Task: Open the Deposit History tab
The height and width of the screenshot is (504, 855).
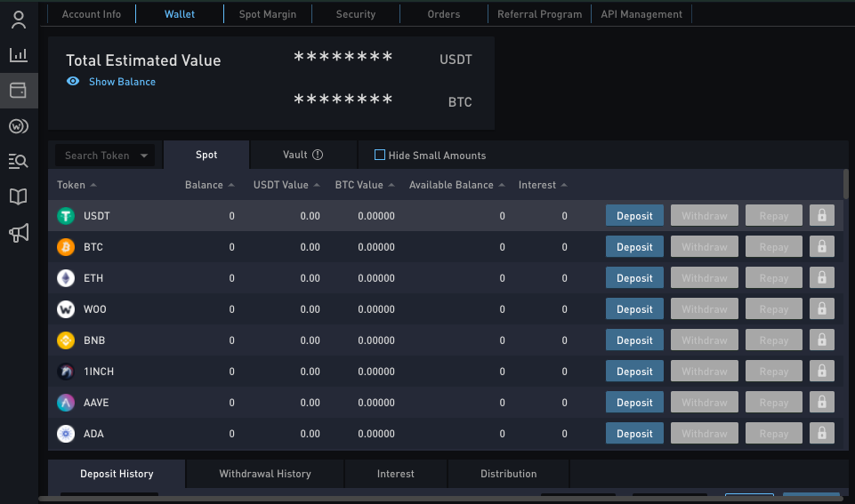Action: [117, 474]
